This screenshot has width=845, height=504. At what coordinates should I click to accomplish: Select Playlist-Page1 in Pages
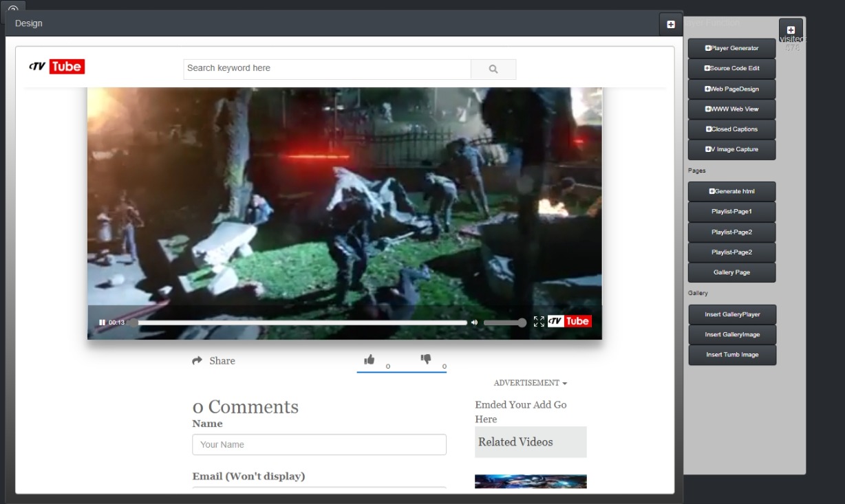coord(732,212)
